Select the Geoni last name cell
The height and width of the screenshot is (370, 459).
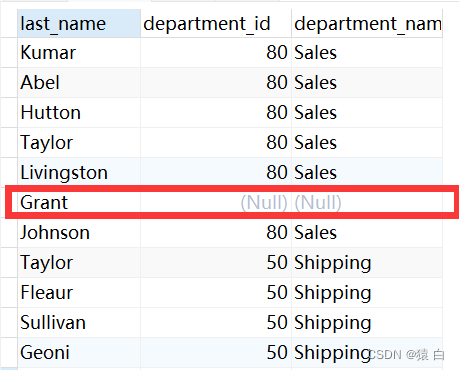pos(79,353)
